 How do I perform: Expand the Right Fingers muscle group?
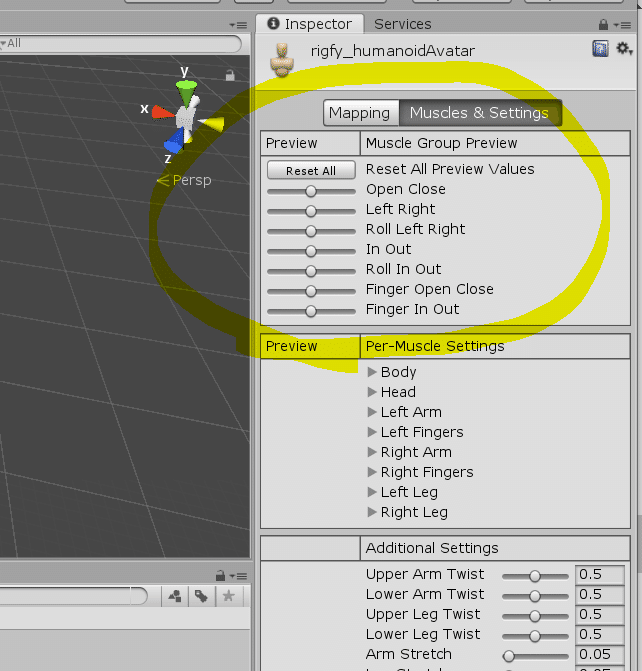372,472
